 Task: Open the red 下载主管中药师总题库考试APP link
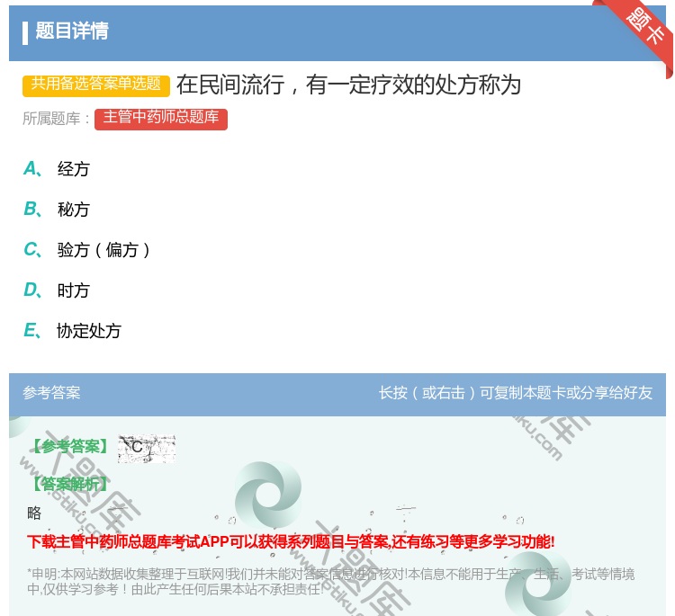point(291,541)
